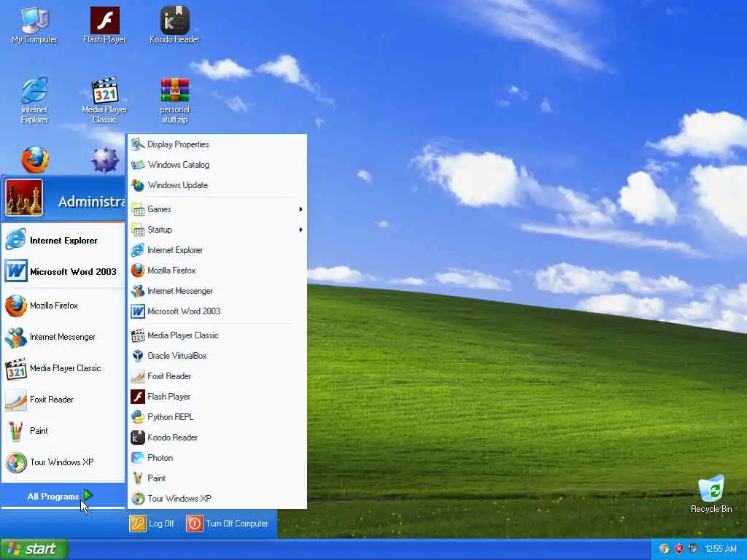Image resolution: width=747 pixels, height=560 pixels.
Task: Select Flash Player in All Programs menu
Action: coord(217,397)
